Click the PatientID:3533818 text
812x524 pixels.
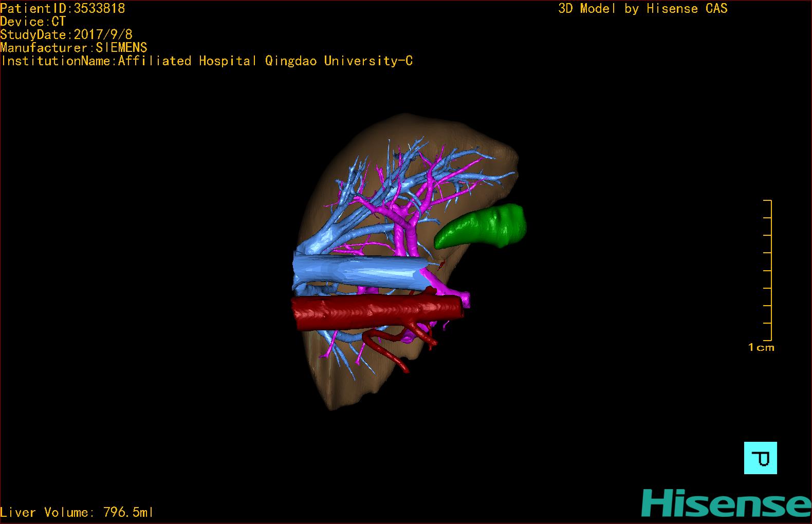pos(63,8)
